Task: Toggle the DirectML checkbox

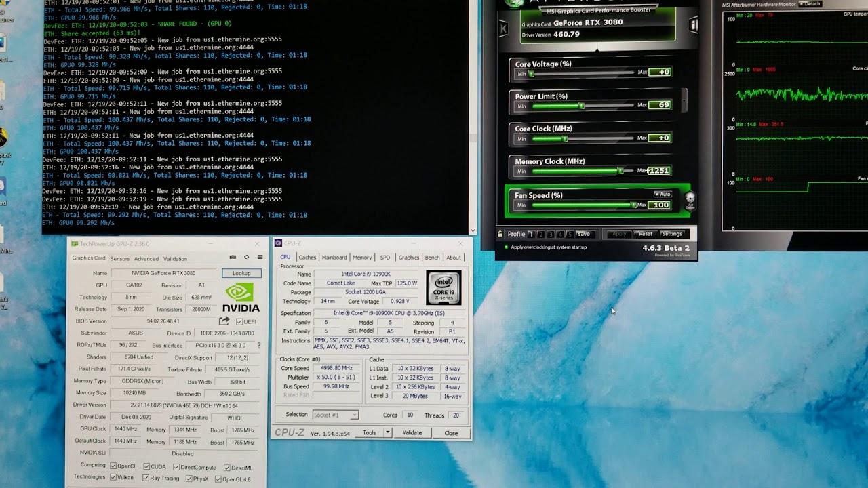Action: 226,467
